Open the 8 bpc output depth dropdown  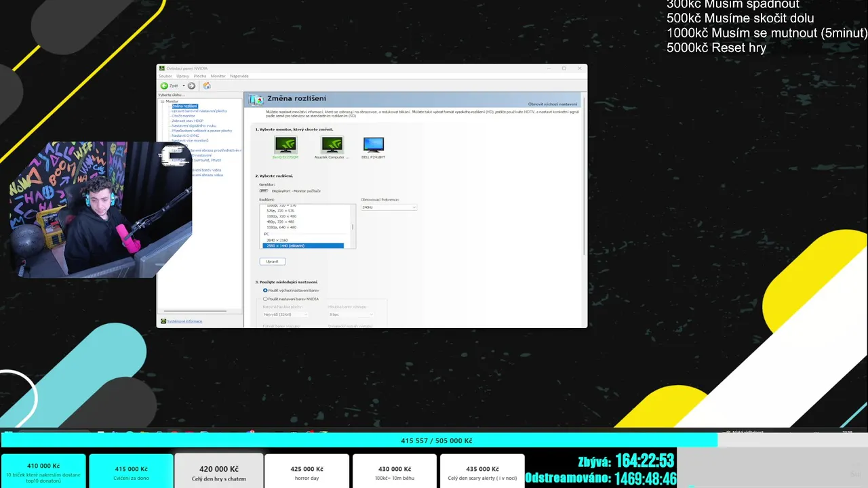tap(351, 314)
